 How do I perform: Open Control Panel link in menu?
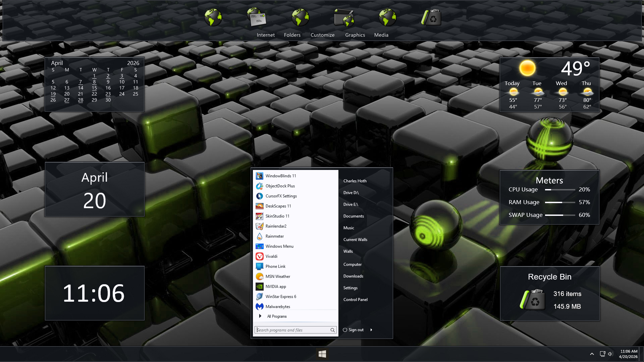(x=355, y=300)
